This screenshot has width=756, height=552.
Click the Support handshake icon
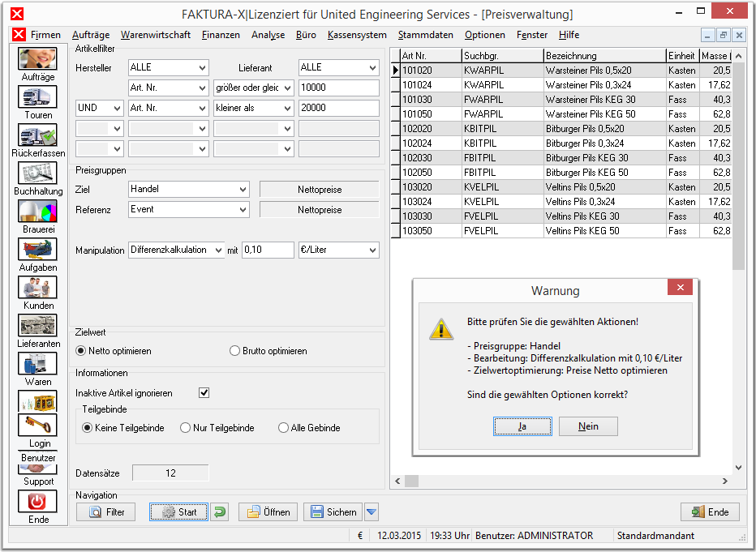click(x=37, y=469)
